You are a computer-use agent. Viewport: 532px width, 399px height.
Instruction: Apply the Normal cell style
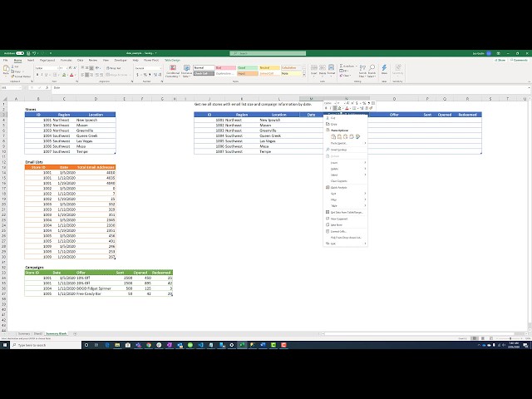[204, 68]
